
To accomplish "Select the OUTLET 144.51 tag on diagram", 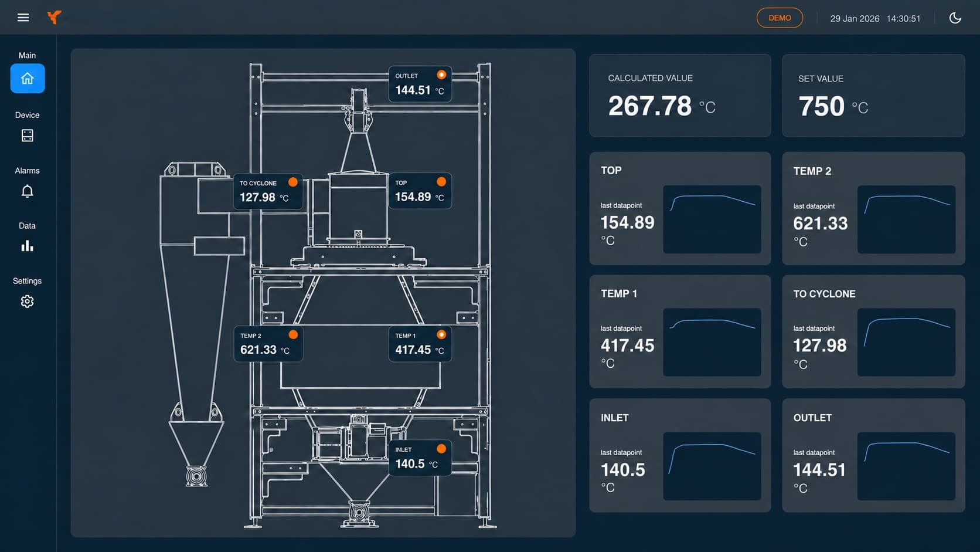I will (x=420, y=84).
